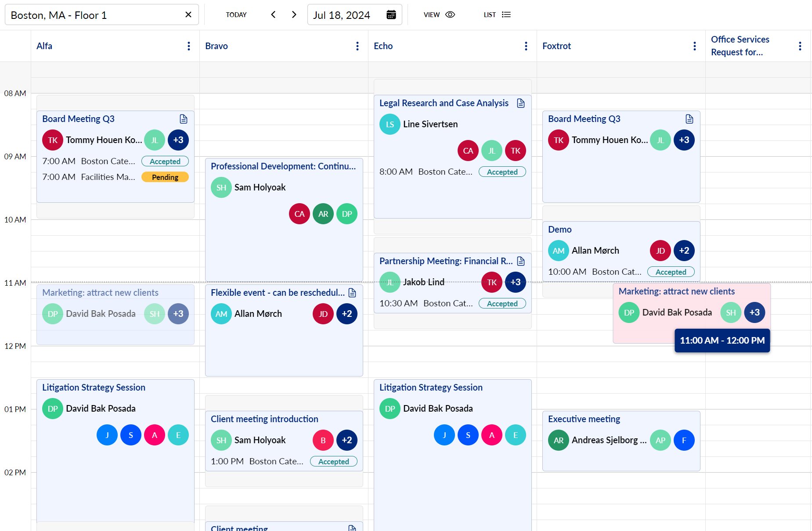Image resolution: width=812 pixels, height=531 pixels.
Task: Open document icon on Partnership Meeting: Financial
Action: tap(521, 261)
